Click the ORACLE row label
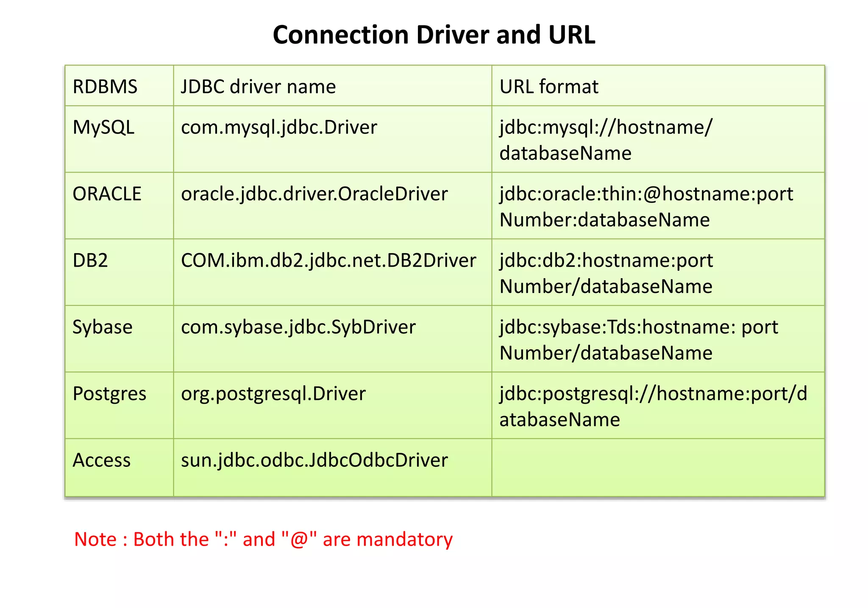Image resolution: width=868 pixels, height=608 pixels. point(107,194)
